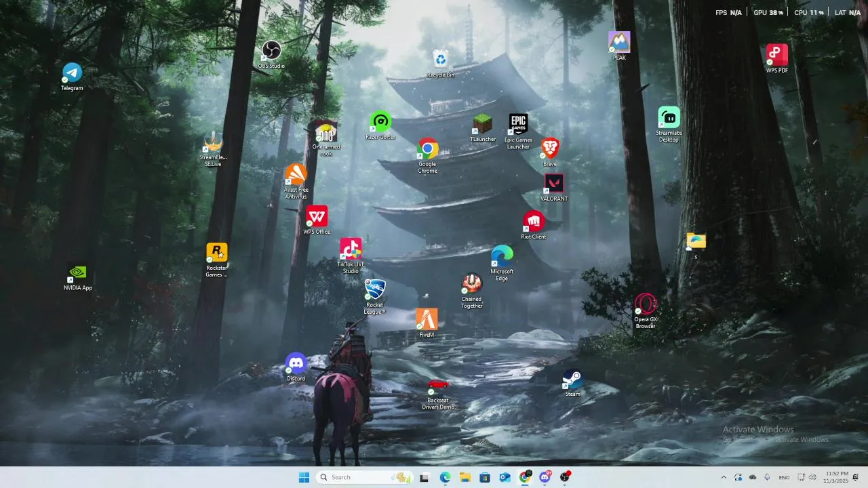The image size is (868, 488).
Task: Select the TikTok LIVE Studio icon
Action: (x=351, y=256)
